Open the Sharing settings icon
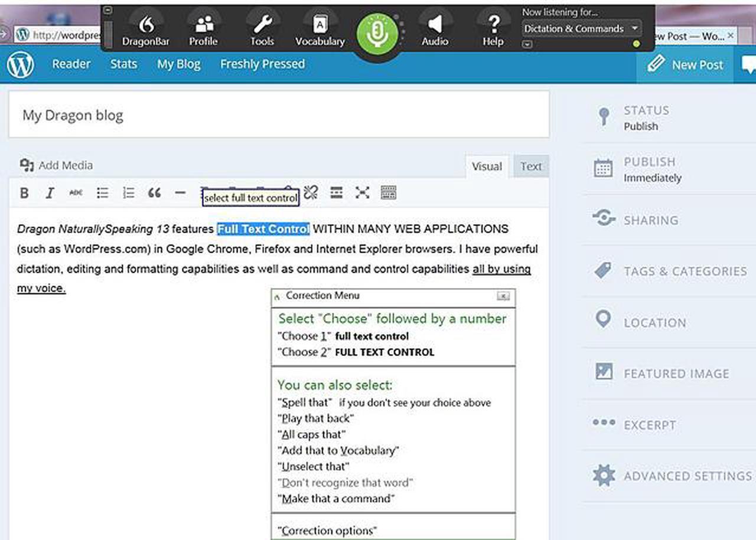The height and width of the screenshot is (540, 756). (x=604, y=219)
